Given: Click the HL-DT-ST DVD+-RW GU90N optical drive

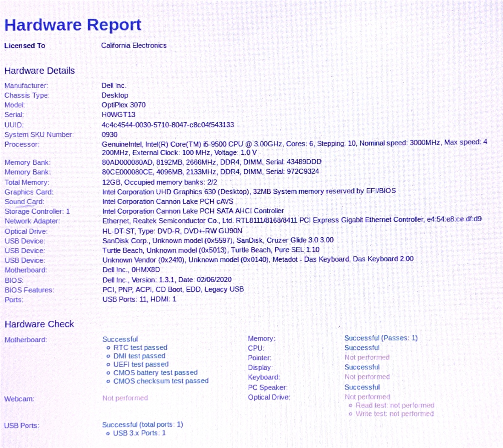Looking at the screenshot, I should [x=172, y=231].
